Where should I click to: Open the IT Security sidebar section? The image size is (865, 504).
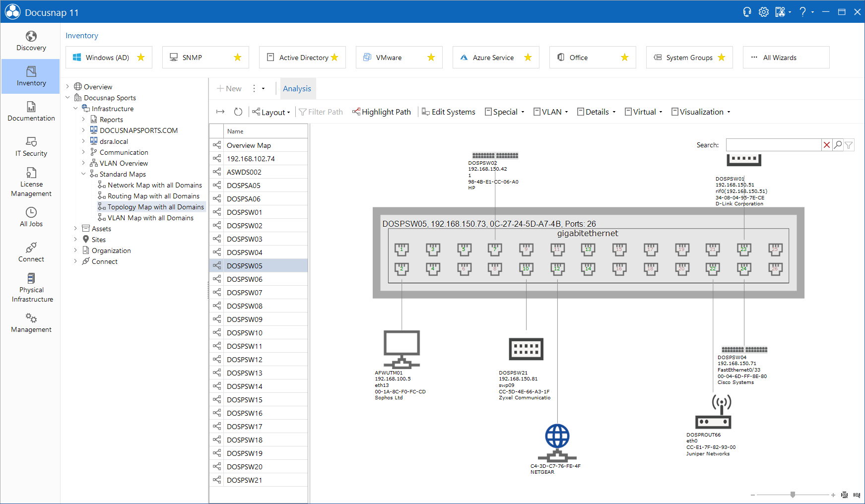pyautogui.click(x=31, y=147)
